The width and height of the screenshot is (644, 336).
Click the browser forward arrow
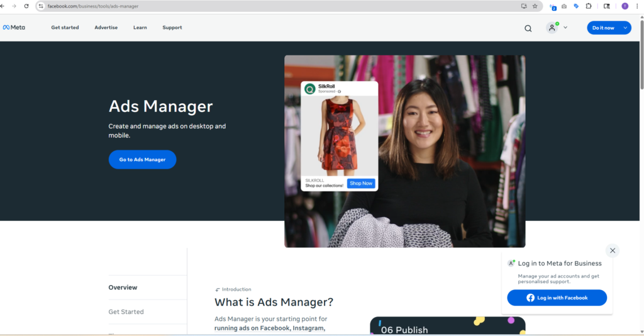[x=14, y=6]
